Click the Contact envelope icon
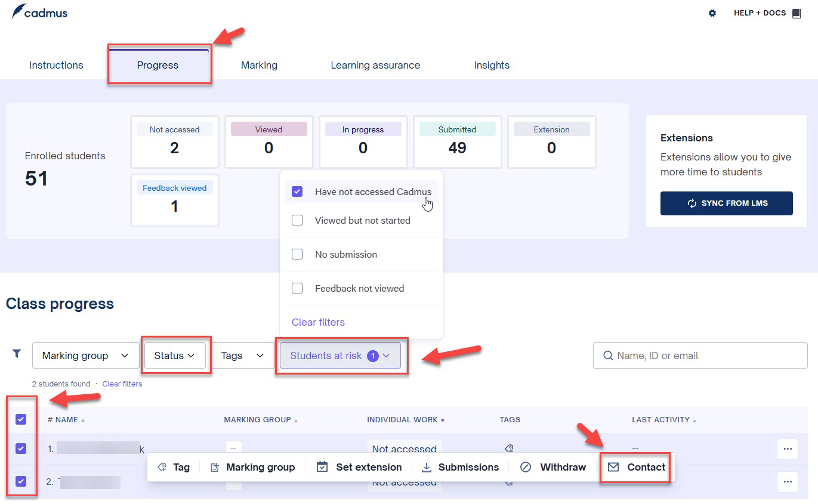 [x=613, y=467]
